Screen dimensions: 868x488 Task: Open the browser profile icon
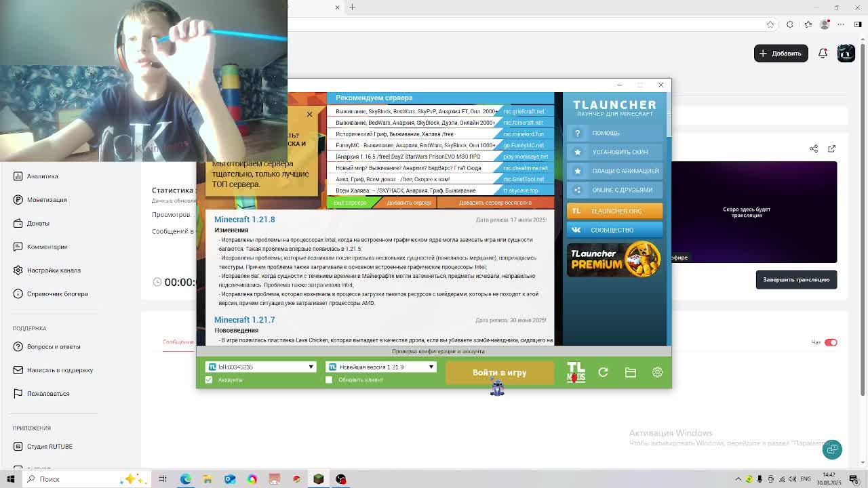point(825,24)
